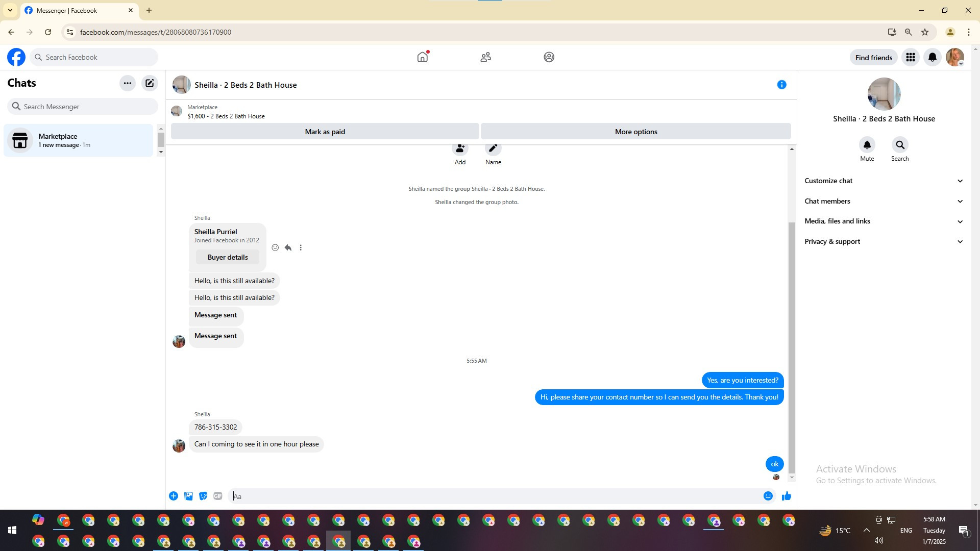Open the GIF picker icon
The height and width of the screenshot is (551, 980).
tap(218, 496)
